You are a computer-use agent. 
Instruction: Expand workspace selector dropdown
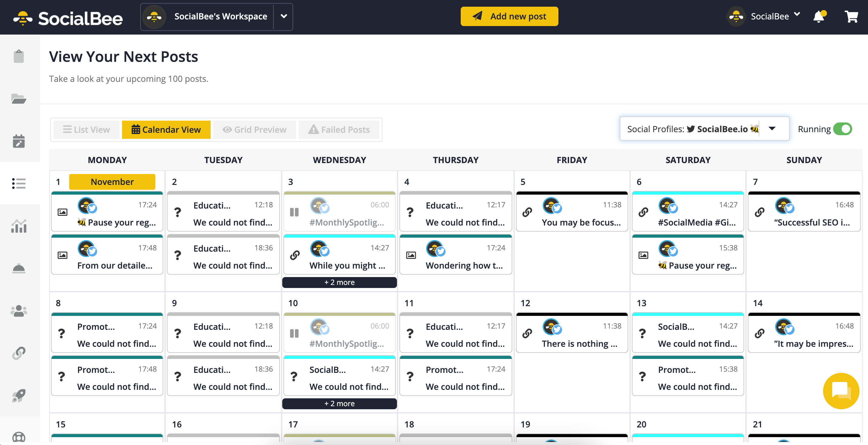(284, 16)
